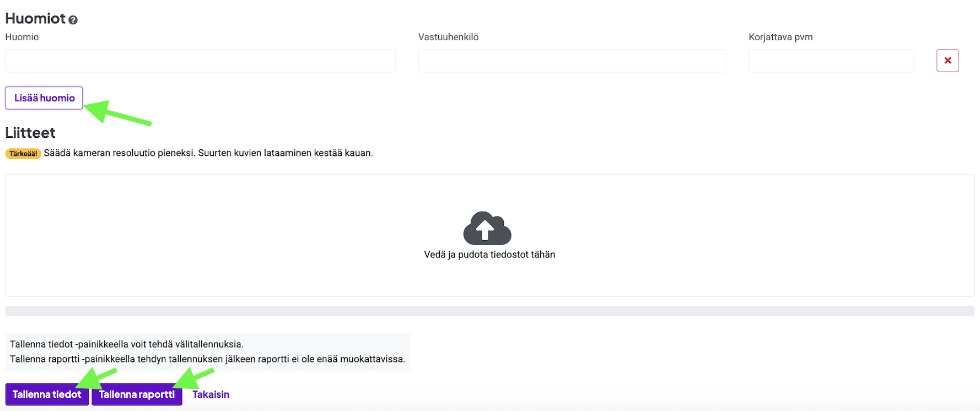
Task: Click the cloud upload icon
Action: click(x=487, y=228)
